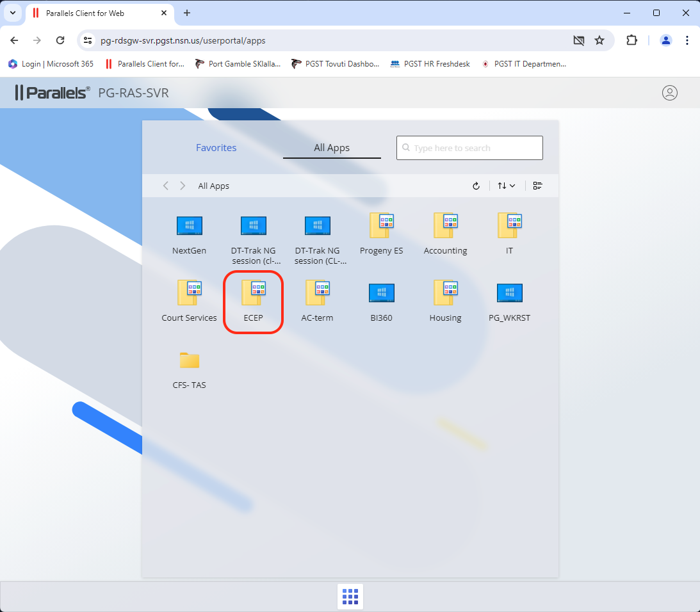700x612 pixels.
Task: Open PGST IT Departmen... bookmark
Action: pos(523,64)
